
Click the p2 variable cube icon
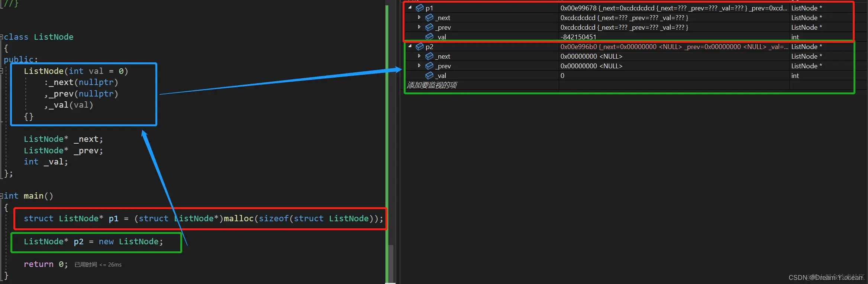[420, 46]
